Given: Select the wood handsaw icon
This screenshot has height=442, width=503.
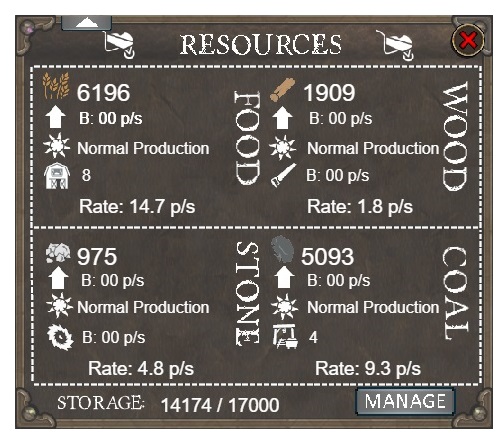Looking at the screenshot, I should [283, 175].
